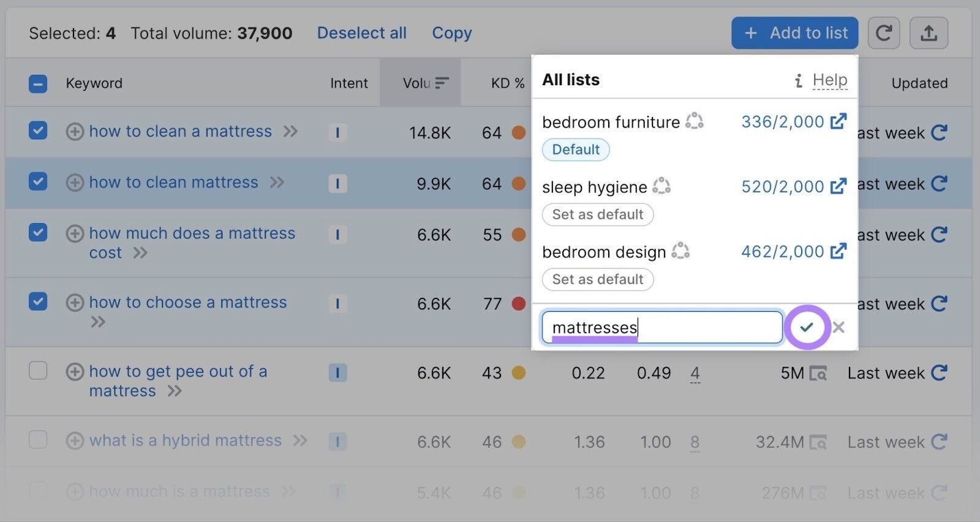This screenshot has width=980, height=522.
Task: Sort by KD % column header
Action: [x=508, y=83]
